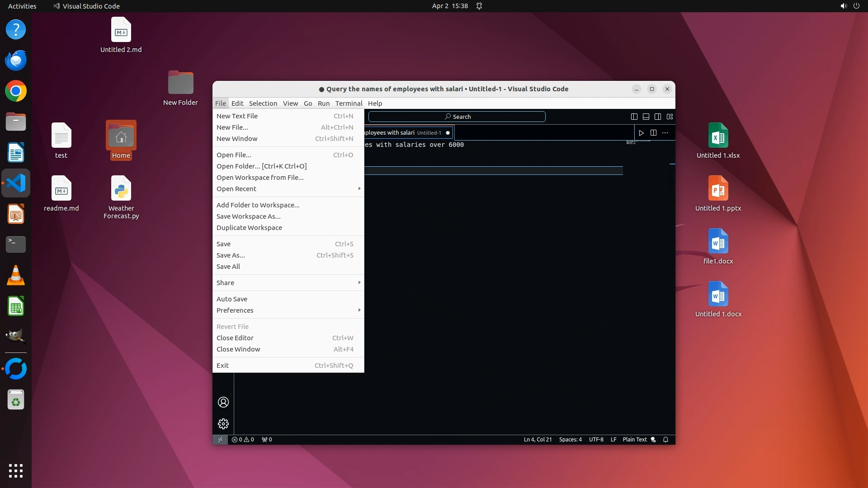Screen dimensions: 868x488
Task: Click the remote window icon in status bar
Action: pos(220,440)
